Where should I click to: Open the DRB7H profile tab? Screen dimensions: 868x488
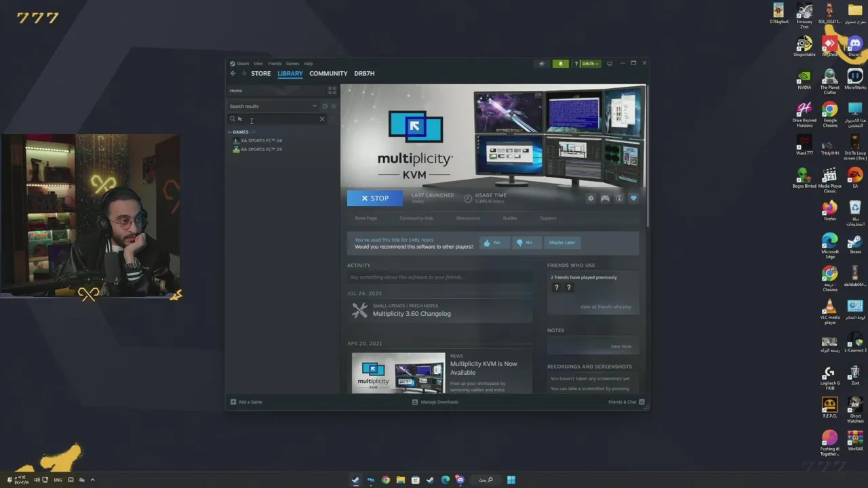coord(364,73)
